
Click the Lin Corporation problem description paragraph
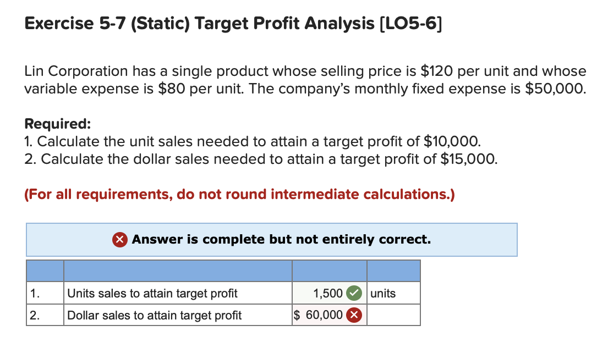tap(305, 80)
